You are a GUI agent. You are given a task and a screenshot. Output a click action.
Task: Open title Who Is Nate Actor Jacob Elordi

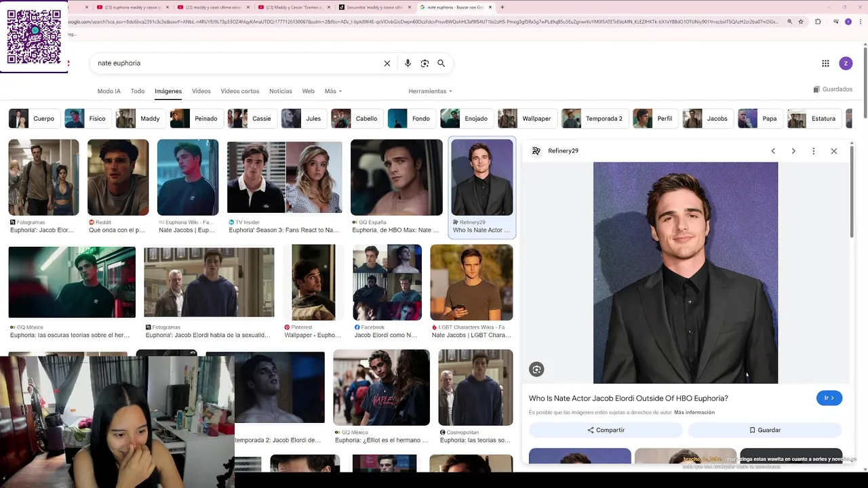(x=629, y=399)
